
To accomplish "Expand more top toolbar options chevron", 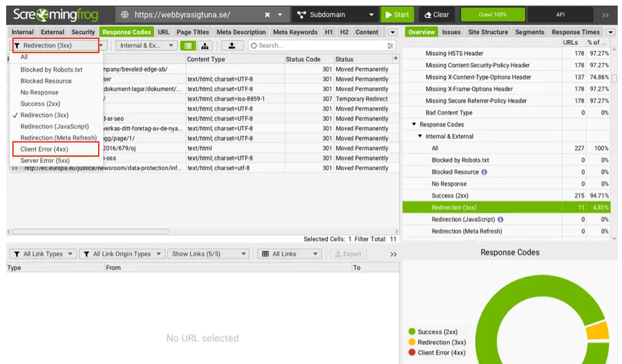I will [605, 15].
